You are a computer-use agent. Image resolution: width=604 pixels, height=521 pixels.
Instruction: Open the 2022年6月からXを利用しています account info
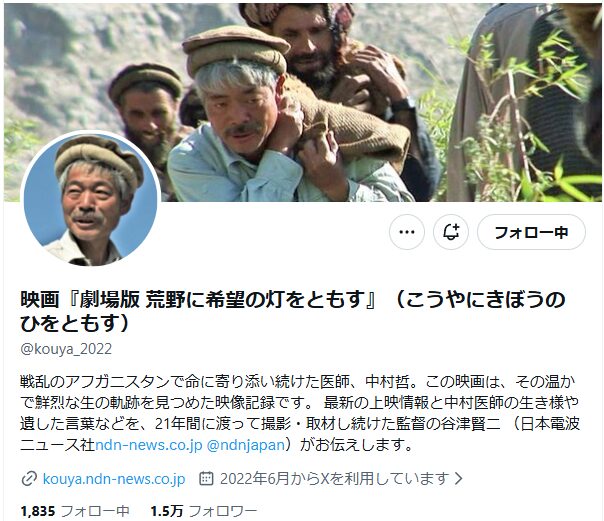334,478
